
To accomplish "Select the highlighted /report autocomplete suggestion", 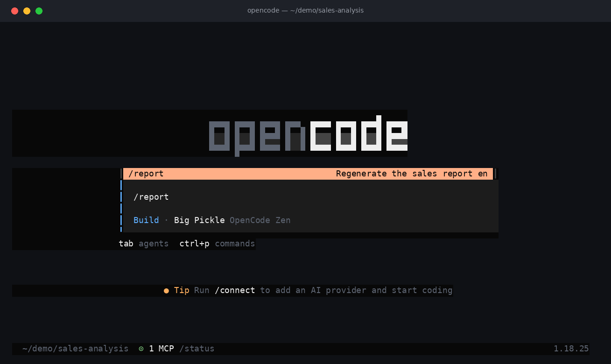I will pyautogui.click(x=308, y=174).
